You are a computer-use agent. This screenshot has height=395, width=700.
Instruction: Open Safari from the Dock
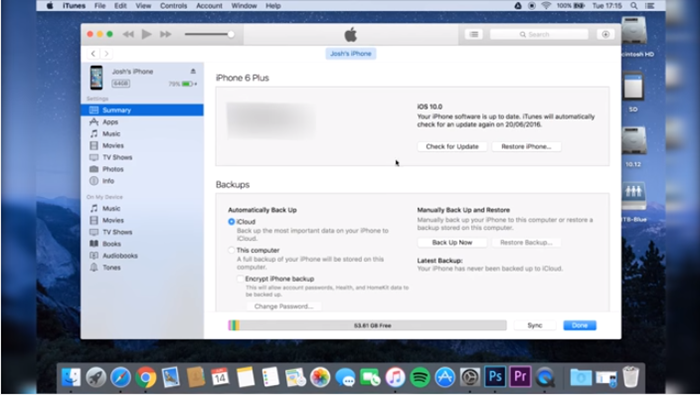click(x=121, y=378)
